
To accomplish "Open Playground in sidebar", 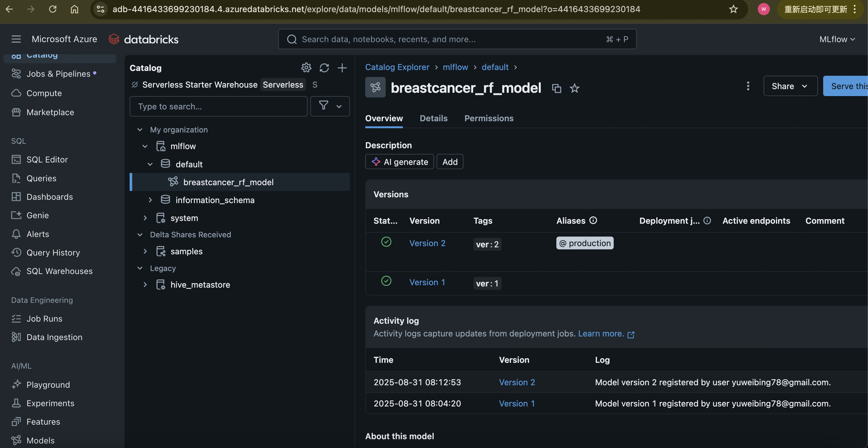I will pos(48,385).
